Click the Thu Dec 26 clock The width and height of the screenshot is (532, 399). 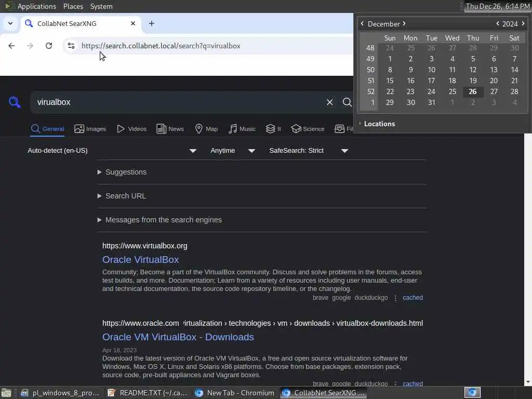tap(497, 6)
